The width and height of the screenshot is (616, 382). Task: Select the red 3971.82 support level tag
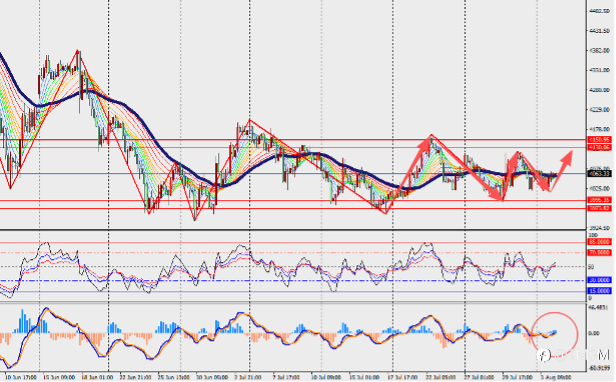(x=599, y=208)
